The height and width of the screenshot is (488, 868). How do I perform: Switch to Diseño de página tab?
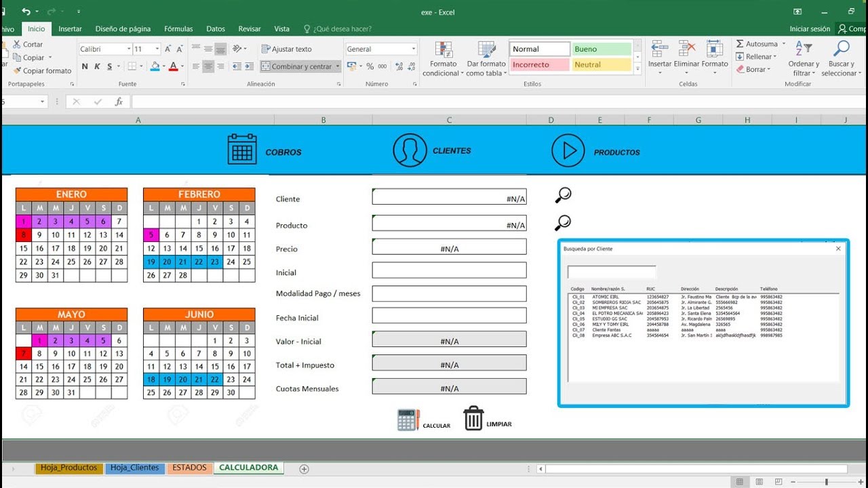pyautogui.click(x=123, y=29)
